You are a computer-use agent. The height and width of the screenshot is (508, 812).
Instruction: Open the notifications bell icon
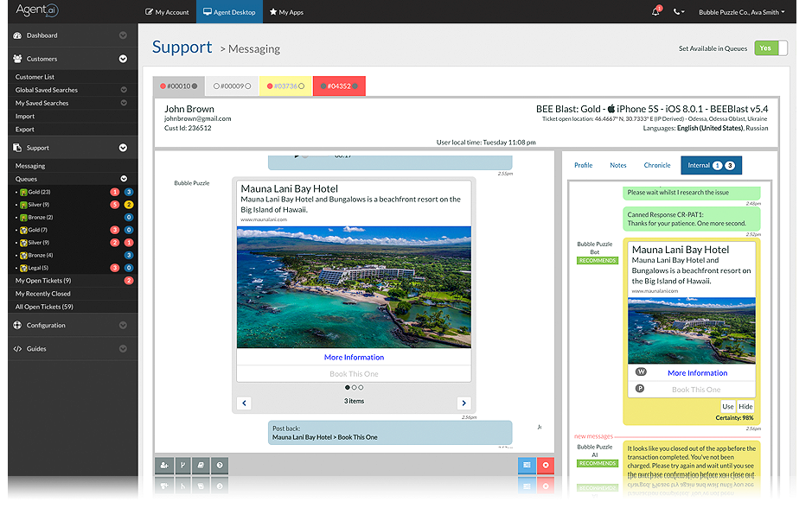[655, 11]
